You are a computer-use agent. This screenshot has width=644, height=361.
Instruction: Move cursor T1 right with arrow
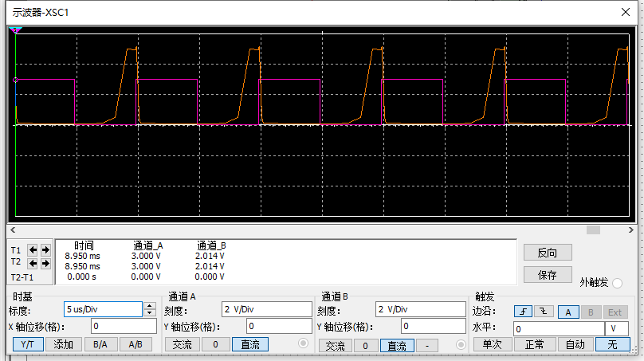click(x=45, y=249)
